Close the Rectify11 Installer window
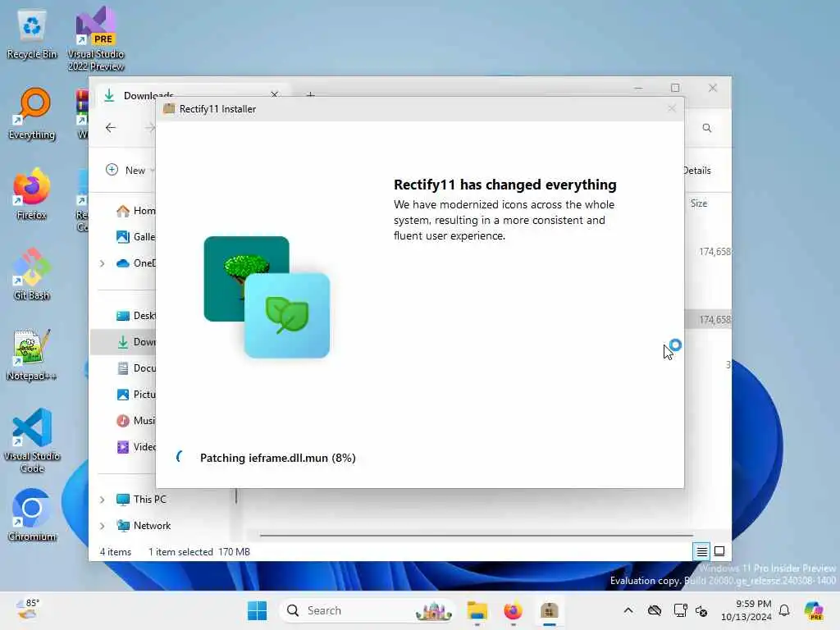This screenshot has width=840, height=630. click(x=672, y=109)
